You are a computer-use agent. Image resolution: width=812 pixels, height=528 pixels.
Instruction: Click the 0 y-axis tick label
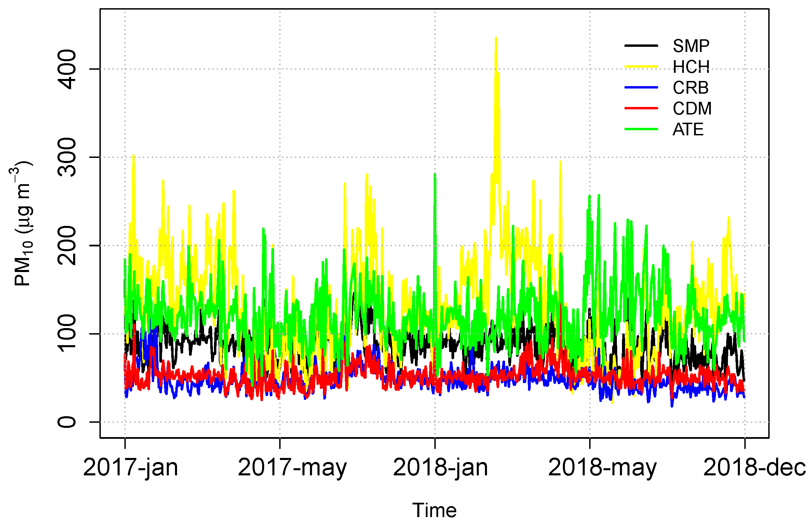tap(67, 422)
